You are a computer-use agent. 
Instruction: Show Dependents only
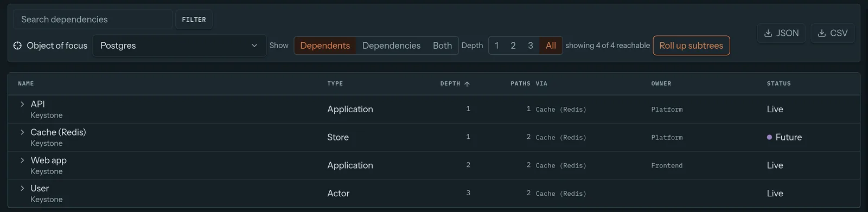click(x=325, y=46)
